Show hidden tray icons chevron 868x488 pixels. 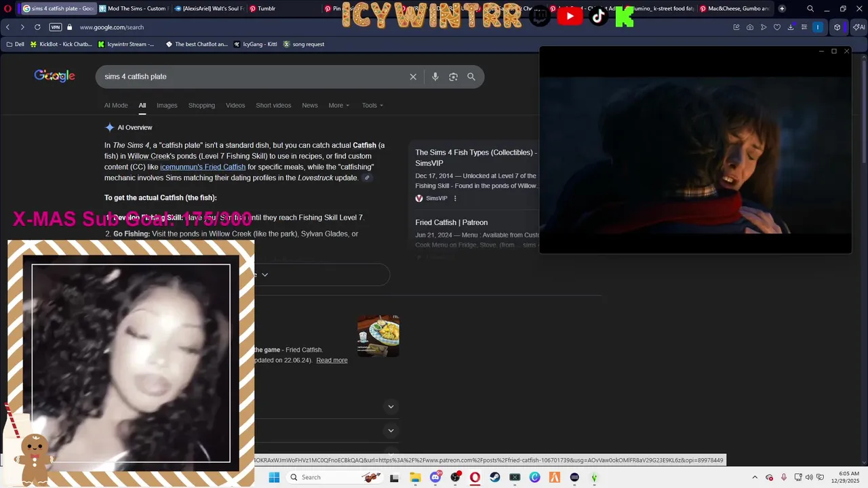(x=755, y=477)
